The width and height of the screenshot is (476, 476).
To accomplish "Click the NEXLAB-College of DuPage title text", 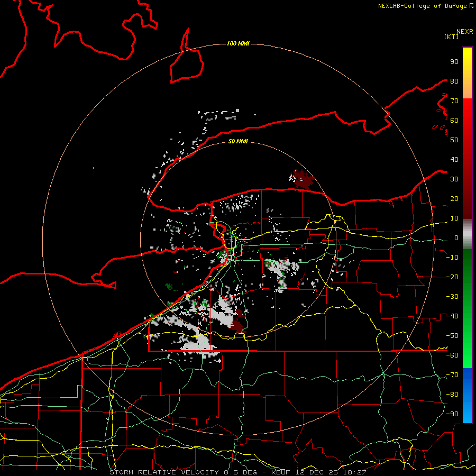I will tap(425, 6).
